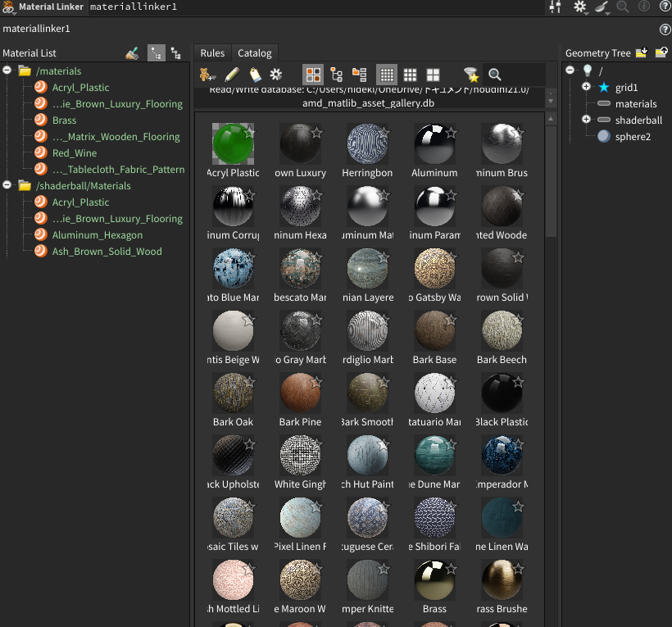Select grid1 in Geometry Tree
Screen dimensions: 672x627
[626, 88]
